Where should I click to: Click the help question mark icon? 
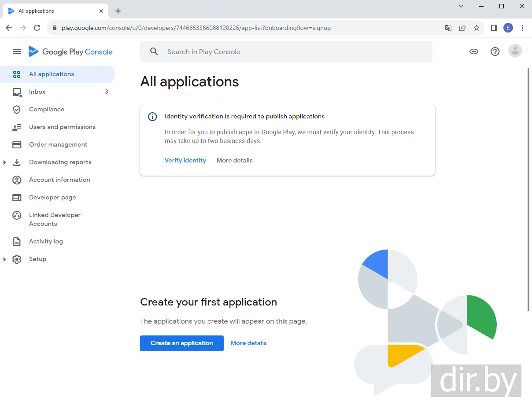coord(495,52)
